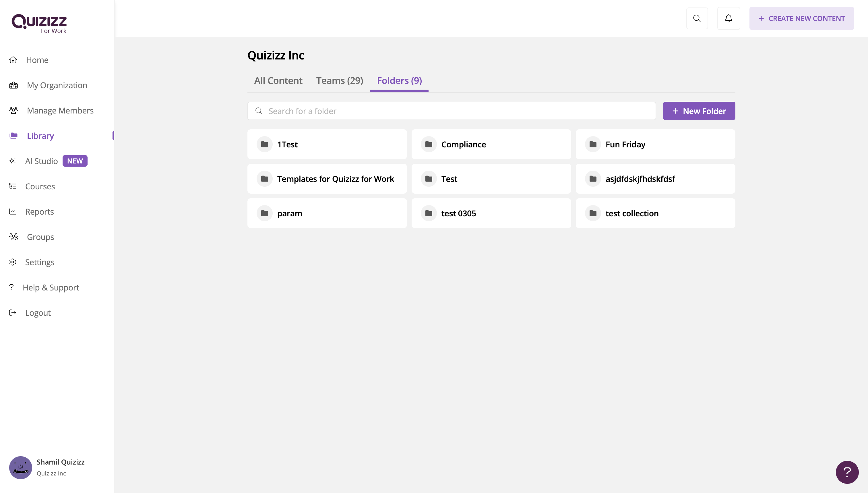Viewport: 868px width, 493px height.
Task: Click the help question mark bubble
Action: coord(847,472)
